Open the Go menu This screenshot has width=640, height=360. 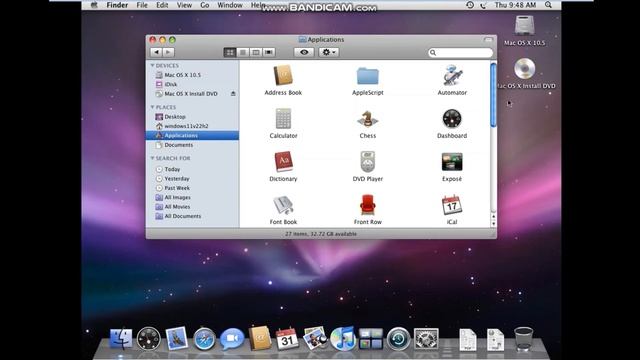[x=205, y=5]
